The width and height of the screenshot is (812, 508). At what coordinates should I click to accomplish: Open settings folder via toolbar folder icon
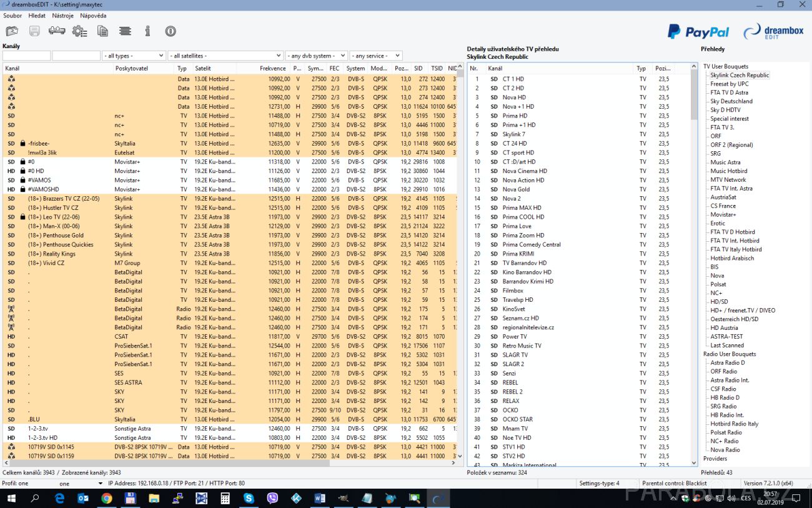pos(12,31)
